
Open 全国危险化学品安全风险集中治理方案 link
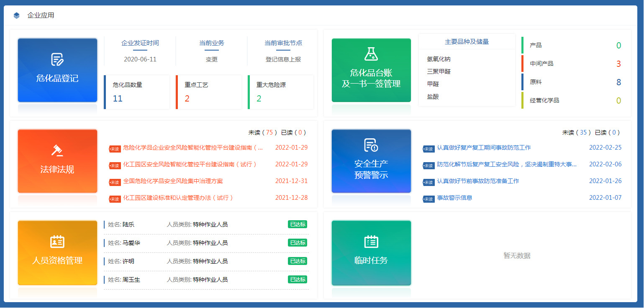pyautogui.click(x=173, y=181)
